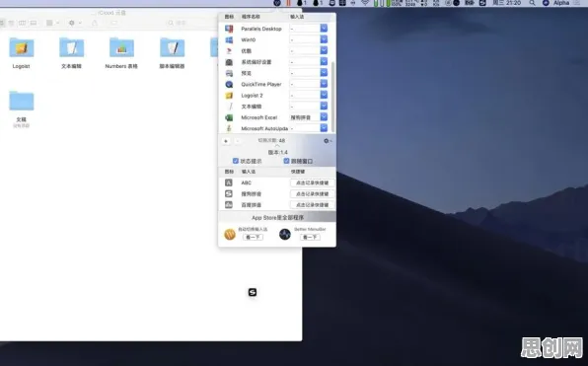This screenshot has width=588, height=366.
Task: Click the 搜狗拼音 input method icon
Action: click(x=229, y=194)
